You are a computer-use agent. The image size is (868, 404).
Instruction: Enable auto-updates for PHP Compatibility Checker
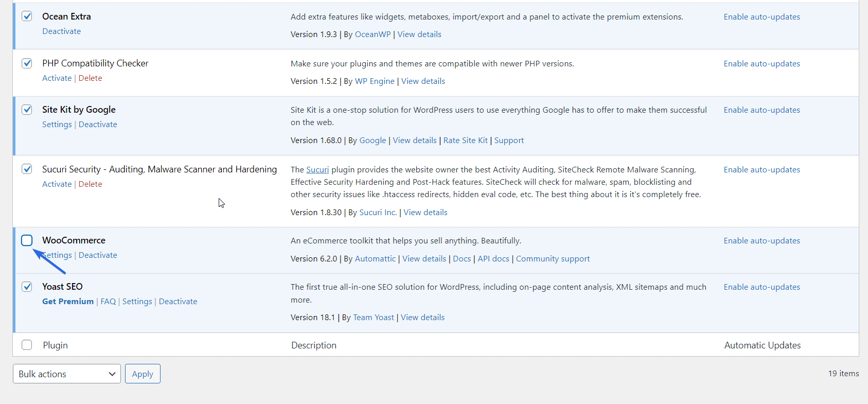(761, 64)
